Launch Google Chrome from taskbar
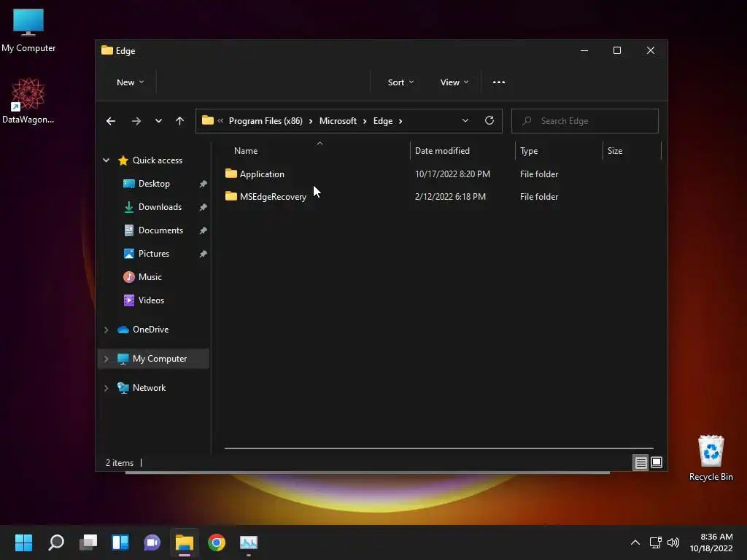 (216, 542)
